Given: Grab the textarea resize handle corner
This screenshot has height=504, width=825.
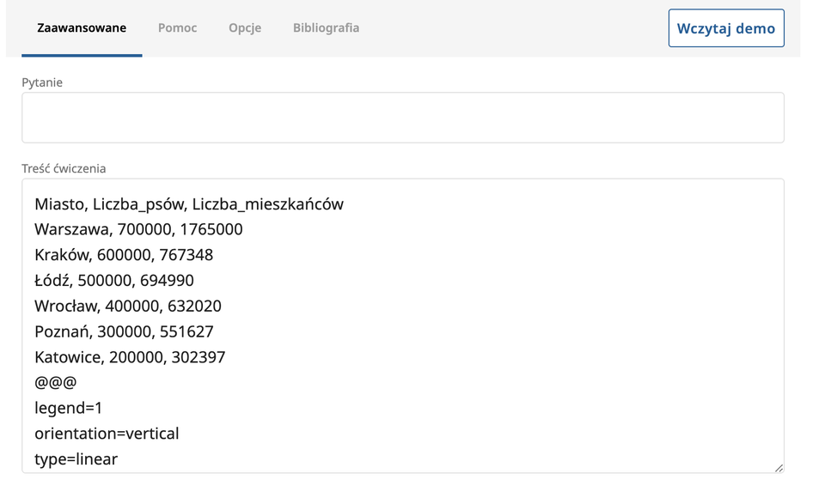Looking at the screenshot, I should 779,467.
